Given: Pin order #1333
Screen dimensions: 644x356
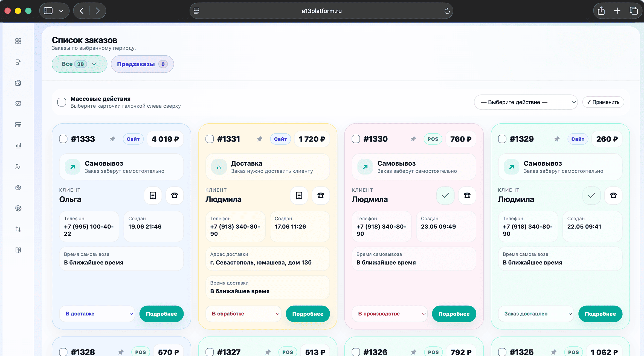Looking at the screenshot, I should pos(112,139).
